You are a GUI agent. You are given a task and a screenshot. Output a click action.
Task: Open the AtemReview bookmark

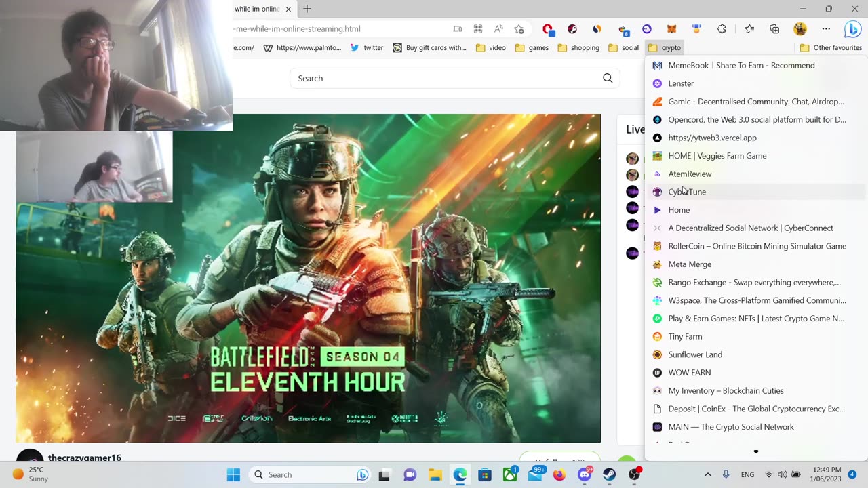(x=756, y=174)
